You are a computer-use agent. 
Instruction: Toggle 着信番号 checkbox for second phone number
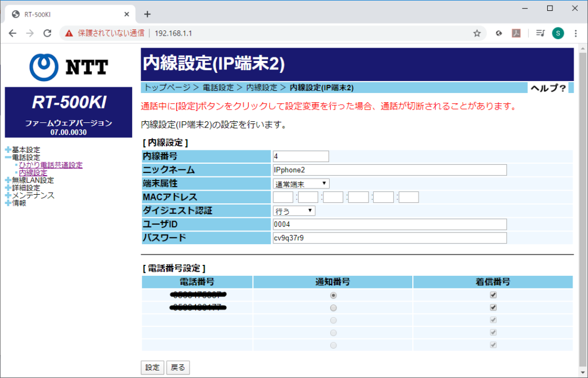(x=493, y=307)
